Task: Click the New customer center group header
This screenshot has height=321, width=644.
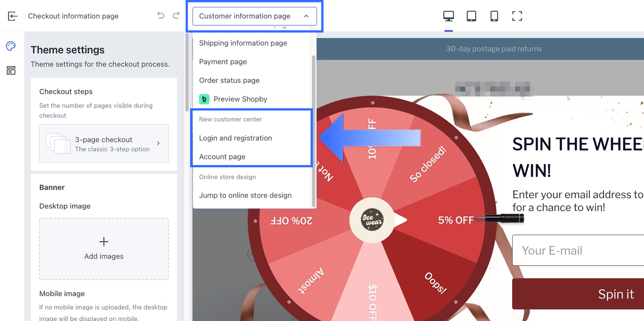Action: coord(230,119)
